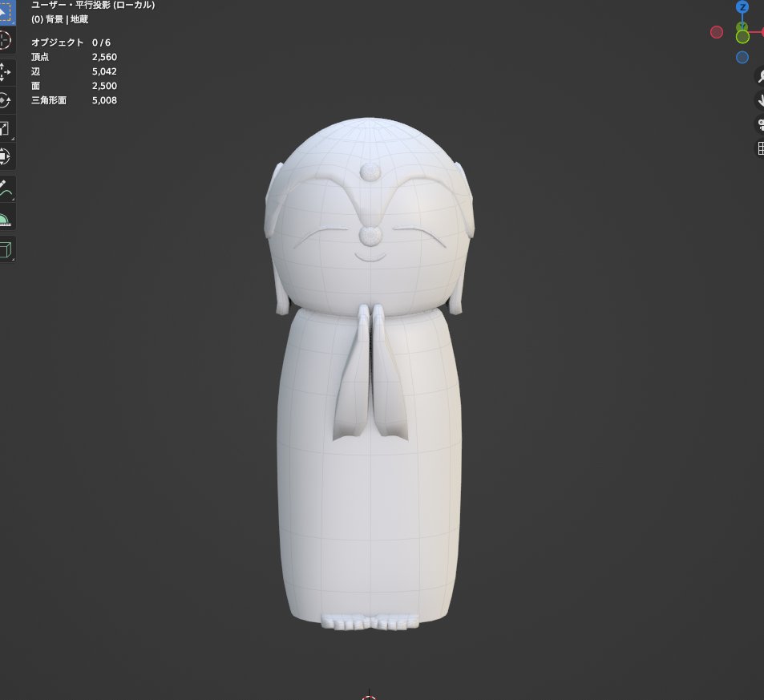Select the Annotate pencil tool
This screenshot has width=764, height=700.
(x=6, y=189)
